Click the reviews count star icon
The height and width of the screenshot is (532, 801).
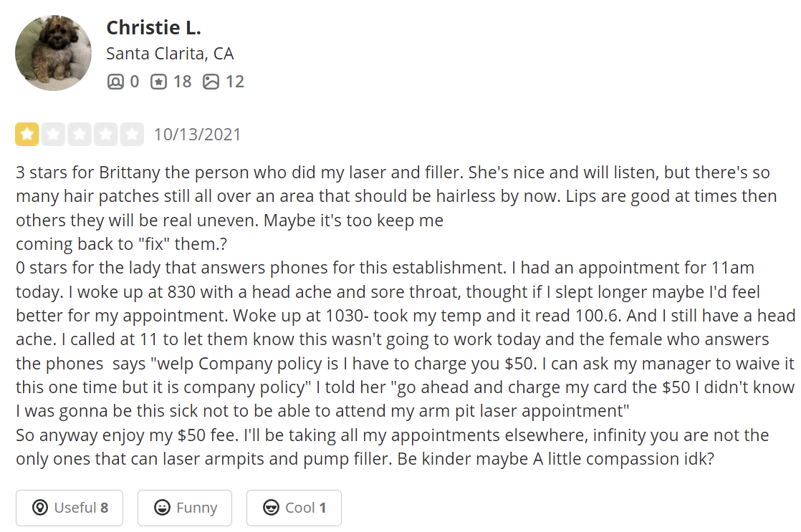158,82
